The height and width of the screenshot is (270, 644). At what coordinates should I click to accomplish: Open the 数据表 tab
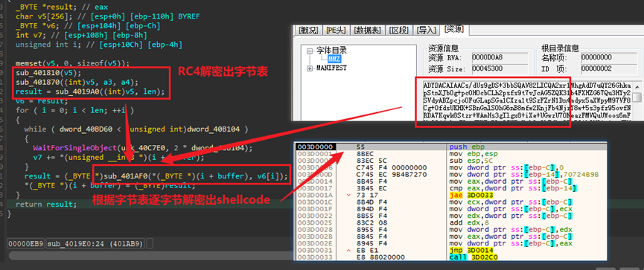[367, 30]
